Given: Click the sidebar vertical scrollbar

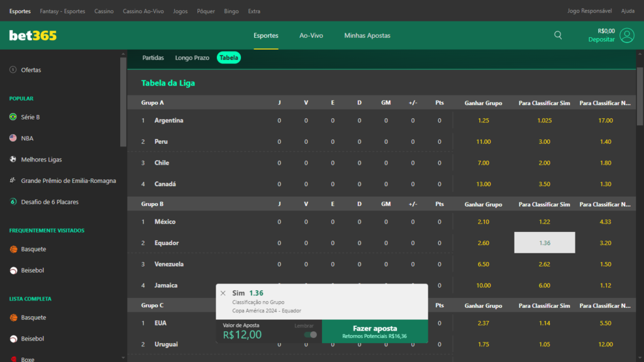Looking at the screenshot, I should tap(123, 102).
